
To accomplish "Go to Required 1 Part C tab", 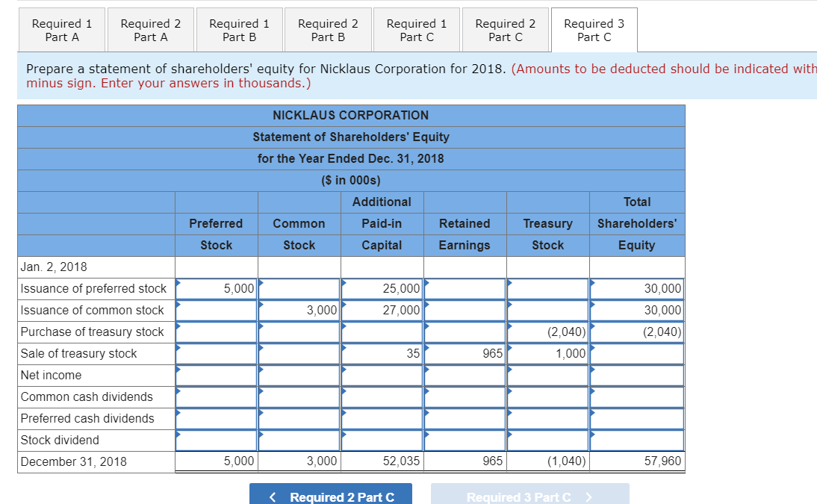I will [x=416, y=30].
